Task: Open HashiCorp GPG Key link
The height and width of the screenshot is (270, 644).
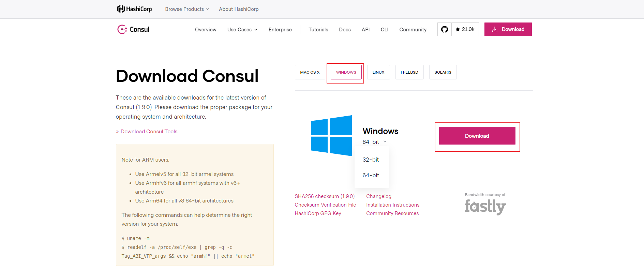Action: 318,213
